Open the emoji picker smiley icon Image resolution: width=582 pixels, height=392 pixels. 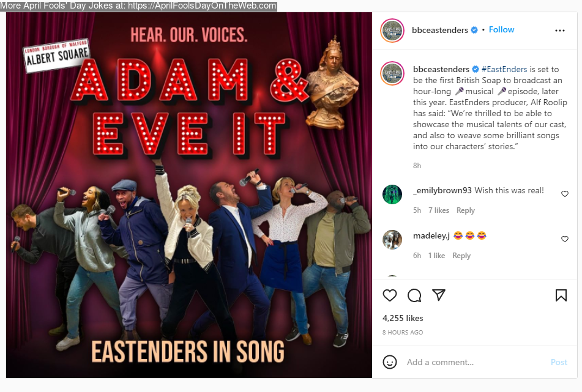(390, 362)
